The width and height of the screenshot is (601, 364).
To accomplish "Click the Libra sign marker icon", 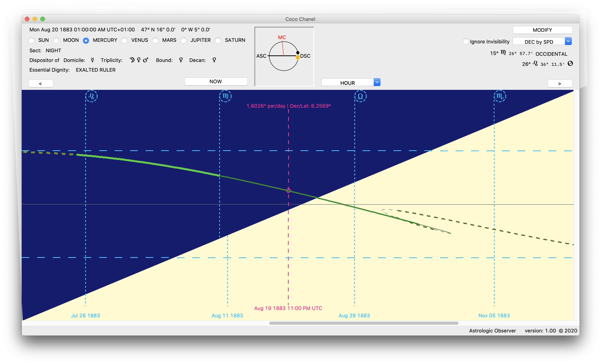I will [360, 96].
